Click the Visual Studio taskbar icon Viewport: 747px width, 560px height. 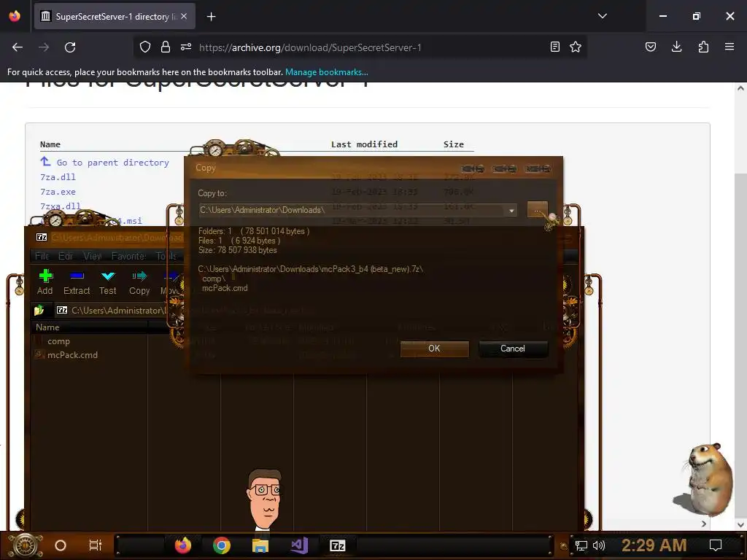(x=299, y=545)
